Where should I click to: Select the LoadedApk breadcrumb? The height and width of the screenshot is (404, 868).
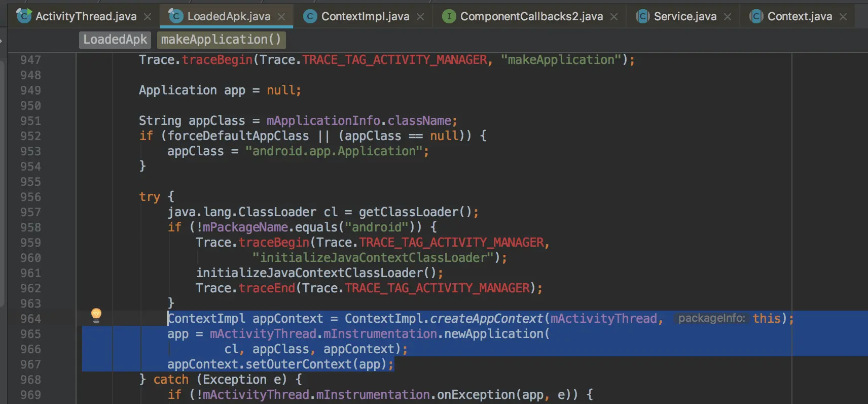[x=115, y=40]
